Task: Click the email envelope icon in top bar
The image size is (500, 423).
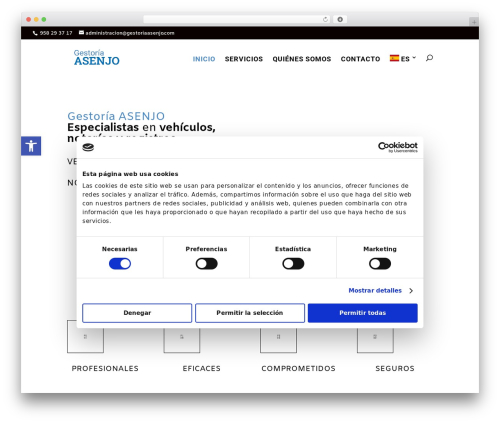Action: [x=81, y=33]
